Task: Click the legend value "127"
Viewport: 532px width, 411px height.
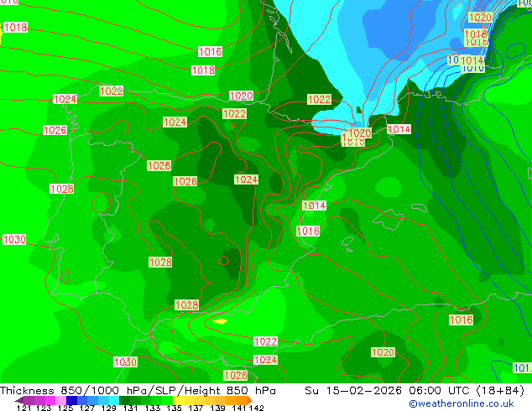Action: tap(87, 408)
